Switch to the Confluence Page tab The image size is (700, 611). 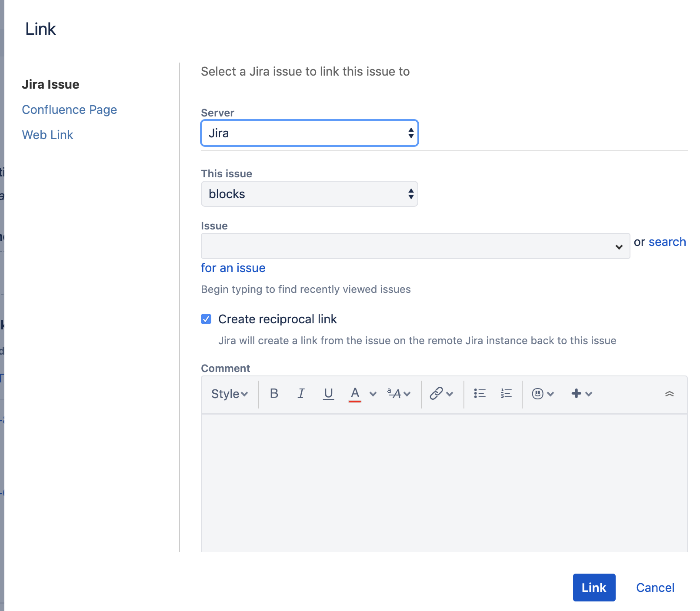[x=69, y=110]
